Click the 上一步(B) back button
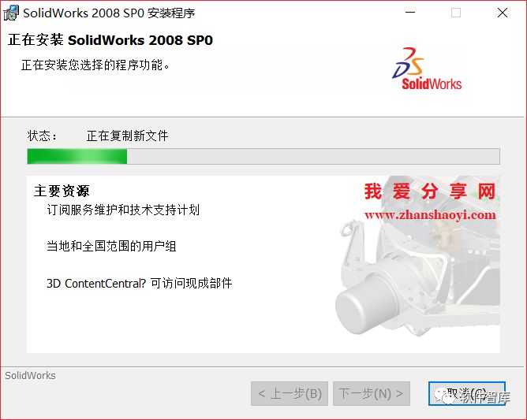Screen dimensions: 527x420 pos(290,393)
